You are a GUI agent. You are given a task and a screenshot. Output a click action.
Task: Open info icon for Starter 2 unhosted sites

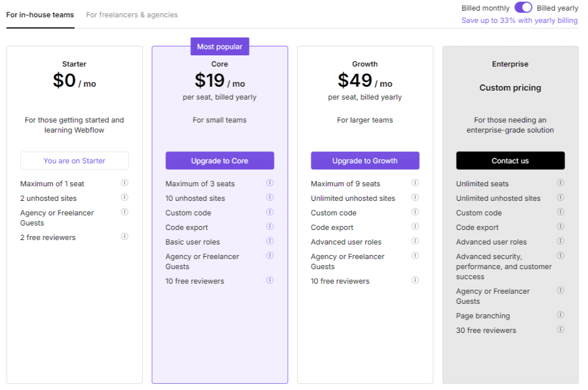tap(125, 198)
